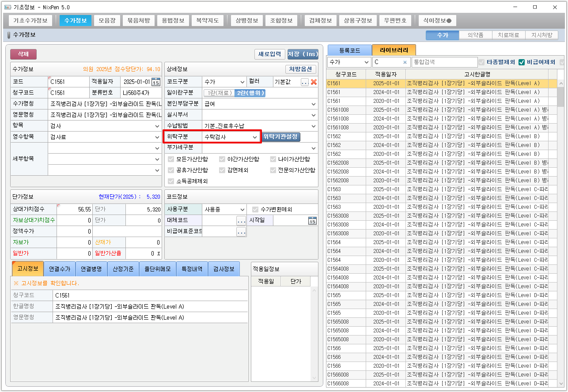Open the 적용일자 calendar picker icon
Screen dimensions: 568x392
[156, 82]
